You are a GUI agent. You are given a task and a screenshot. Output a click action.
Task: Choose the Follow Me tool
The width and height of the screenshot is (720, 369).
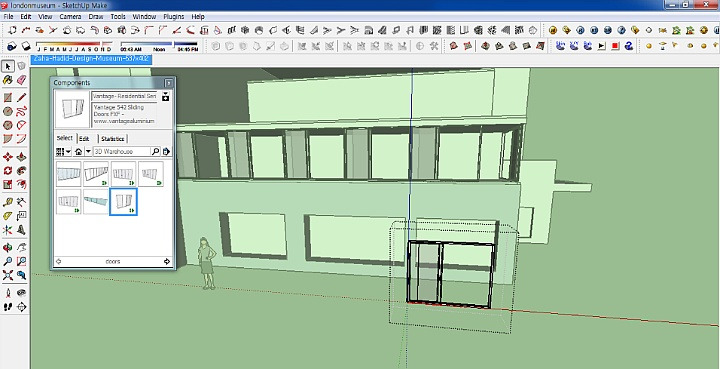coord(21,171)
